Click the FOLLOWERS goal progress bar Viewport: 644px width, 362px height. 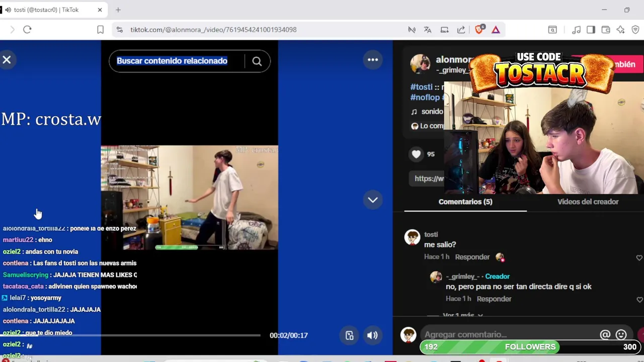[x=530, y=347]
